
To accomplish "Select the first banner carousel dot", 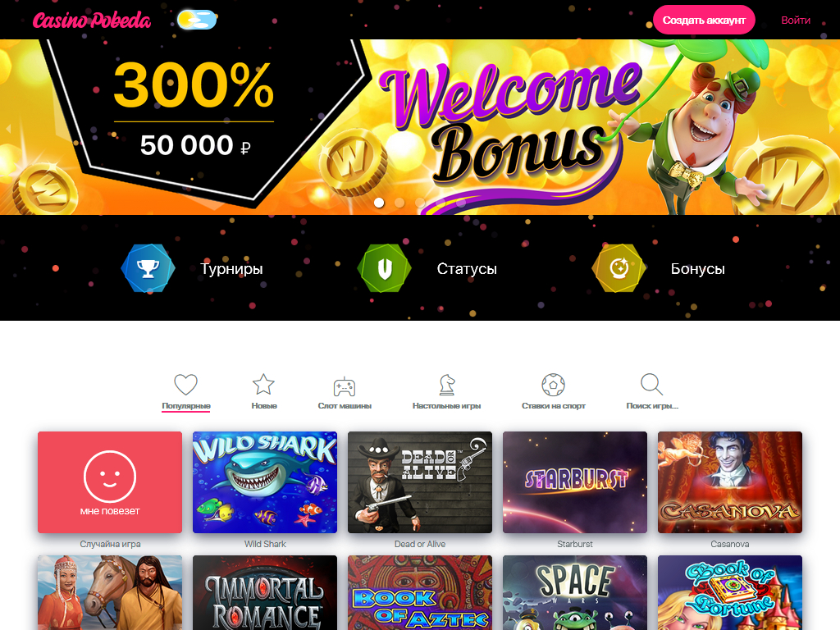I will click(379, 203).
